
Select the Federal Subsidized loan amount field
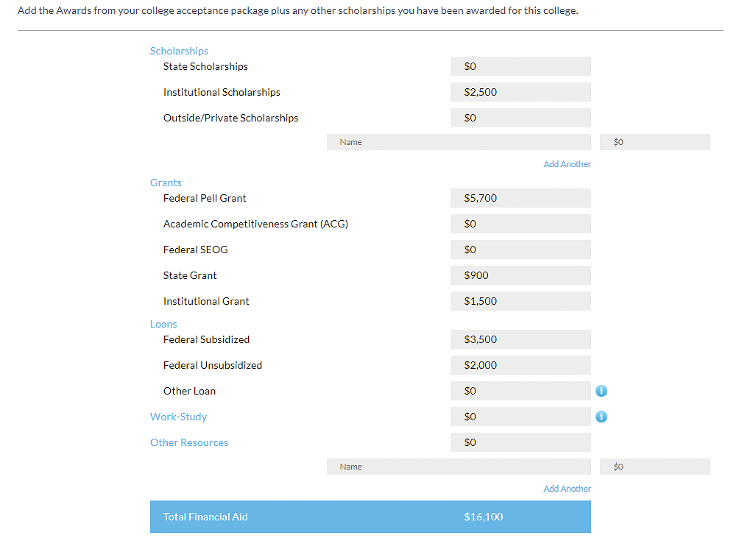click(520, 339)
